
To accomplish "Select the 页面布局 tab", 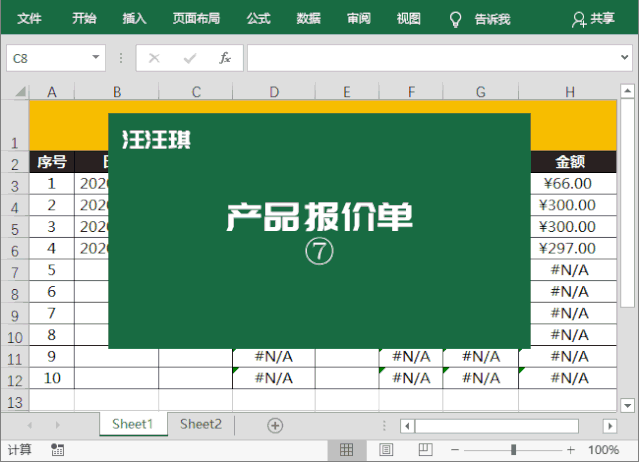I will 196,18.
